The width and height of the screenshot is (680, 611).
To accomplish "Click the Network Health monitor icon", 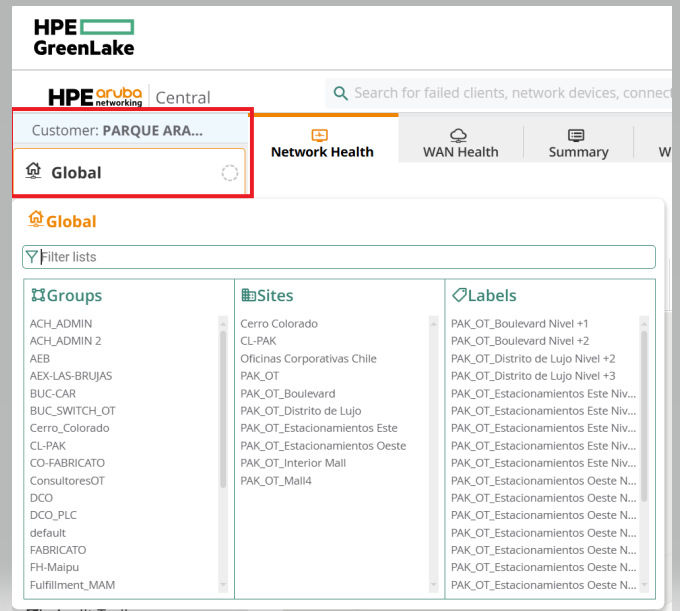I will pos(320,135).
